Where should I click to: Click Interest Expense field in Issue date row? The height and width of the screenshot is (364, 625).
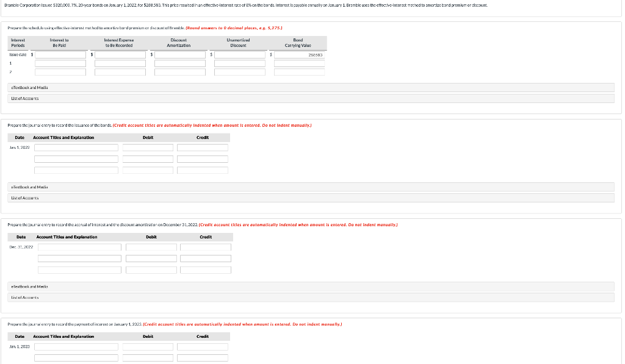[x=120, y=55]
